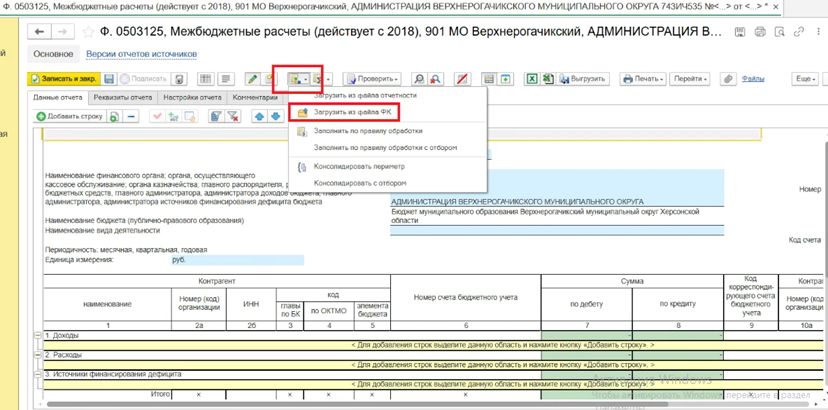Open the Файлы link
This screenshot has width=828, height=410.
753,79
